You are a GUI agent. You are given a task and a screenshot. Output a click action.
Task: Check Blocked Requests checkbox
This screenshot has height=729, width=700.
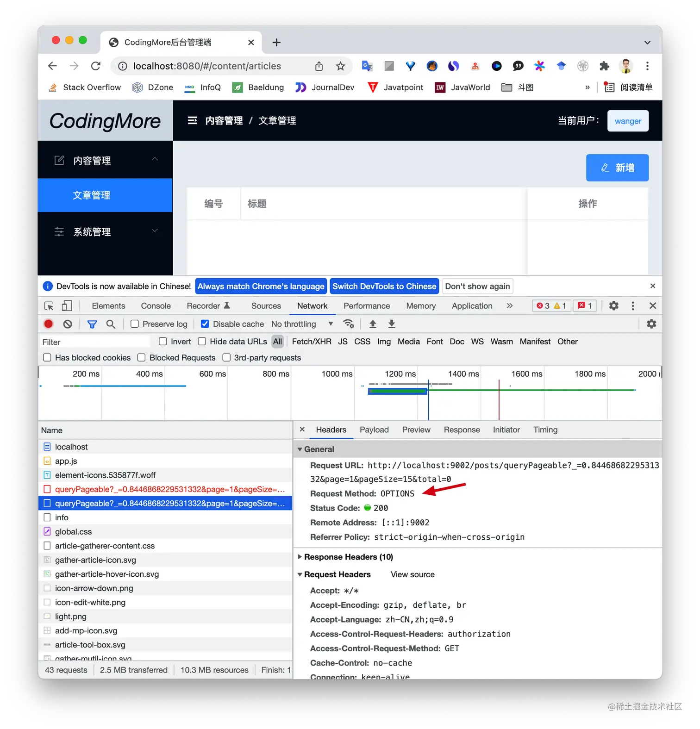coord(142,358)
